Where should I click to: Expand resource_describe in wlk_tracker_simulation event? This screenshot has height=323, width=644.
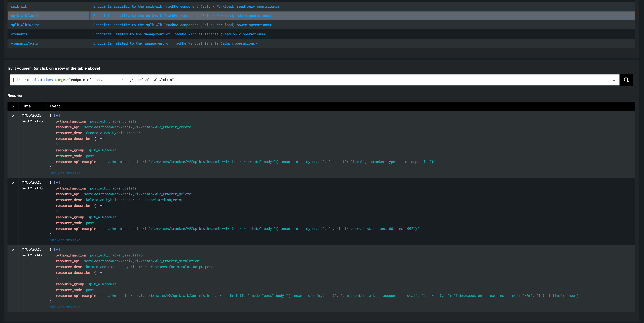click(x=101, y=273)
